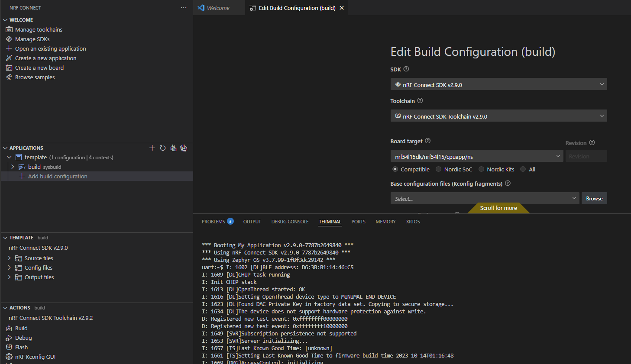Expand Output files tree node
The height and width of the screenshot is (364, 631).
[9, 277]
